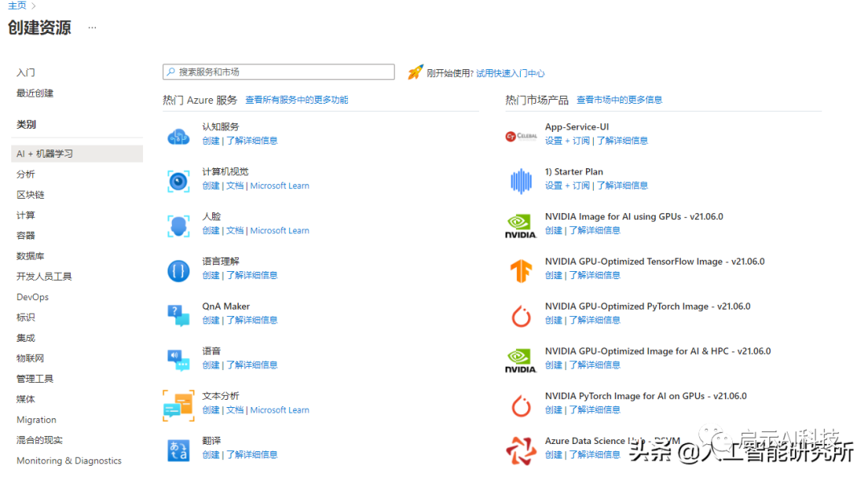Click the quick start rocket icon
This screenshot has height=477, width=868.
[416, 72]
